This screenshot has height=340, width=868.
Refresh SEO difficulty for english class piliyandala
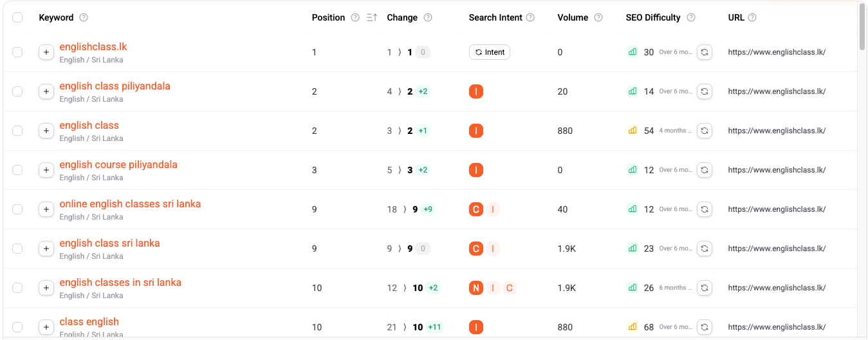[705, 91]
